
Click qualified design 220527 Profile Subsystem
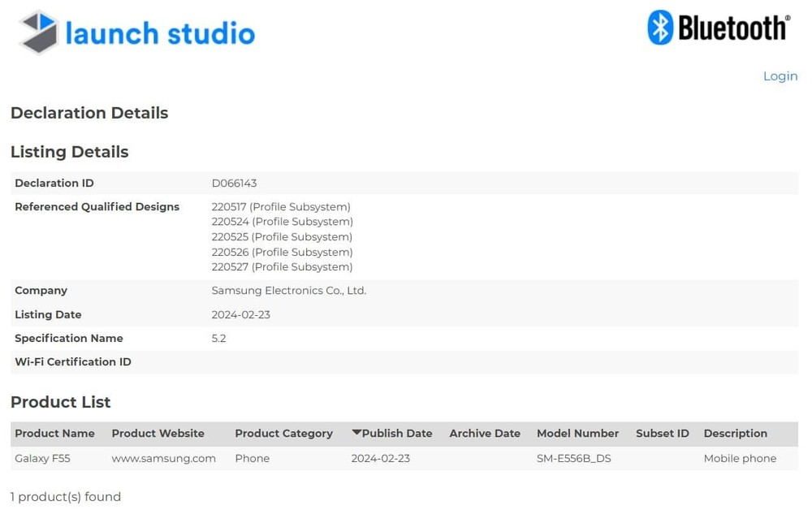point(282,267)
